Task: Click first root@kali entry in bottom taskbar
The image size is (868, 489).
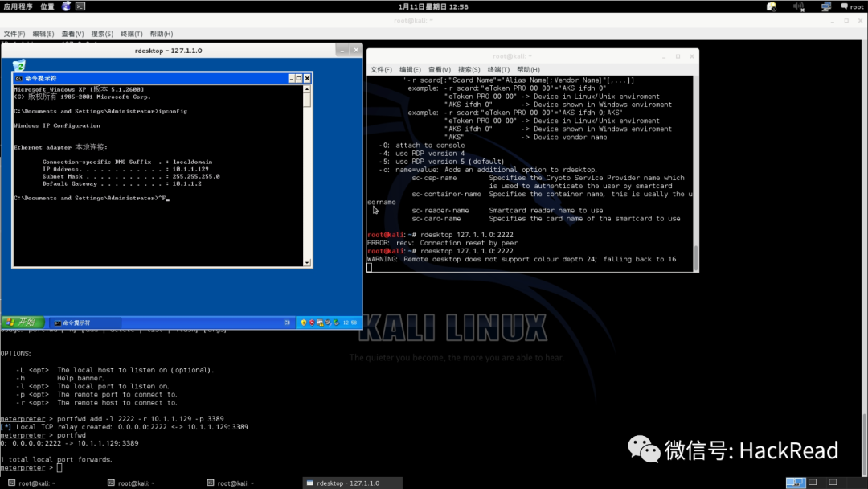Action: [52, 483]
